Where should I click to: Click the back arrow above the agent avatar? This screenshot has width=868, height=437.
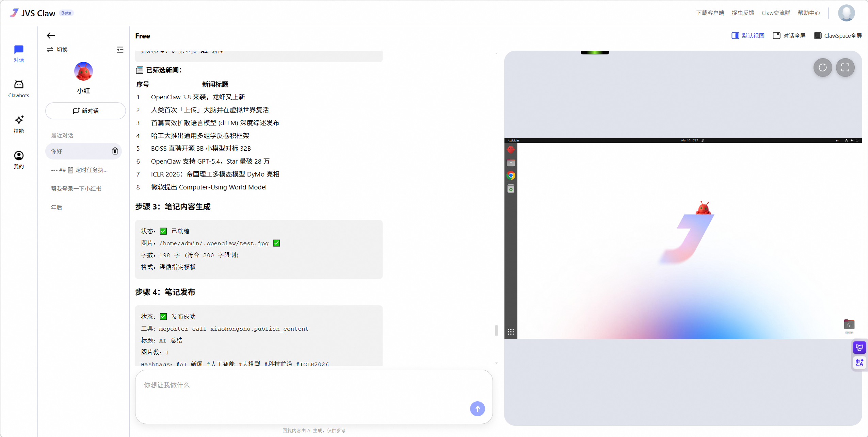click(x=50, y=35)
